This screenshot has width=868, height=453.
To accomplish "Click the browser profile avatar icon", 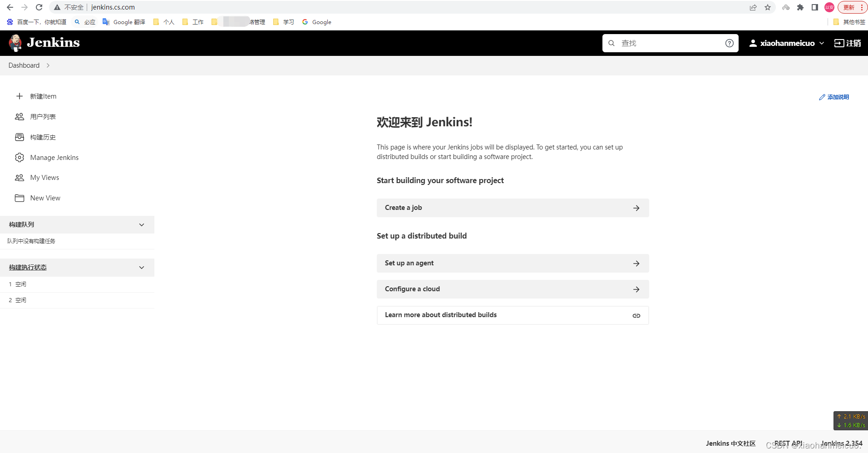I will [829, 7].
